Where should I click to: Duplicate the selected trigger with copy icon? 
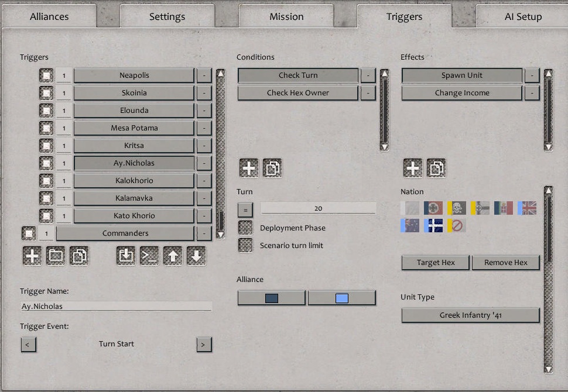click(79, 256)
